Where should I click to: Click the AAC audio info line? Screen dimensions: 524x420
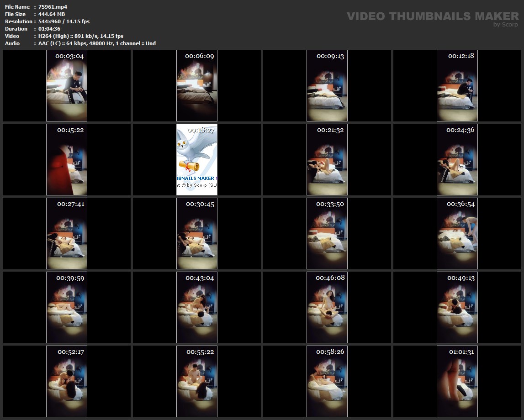click(97, 43)
